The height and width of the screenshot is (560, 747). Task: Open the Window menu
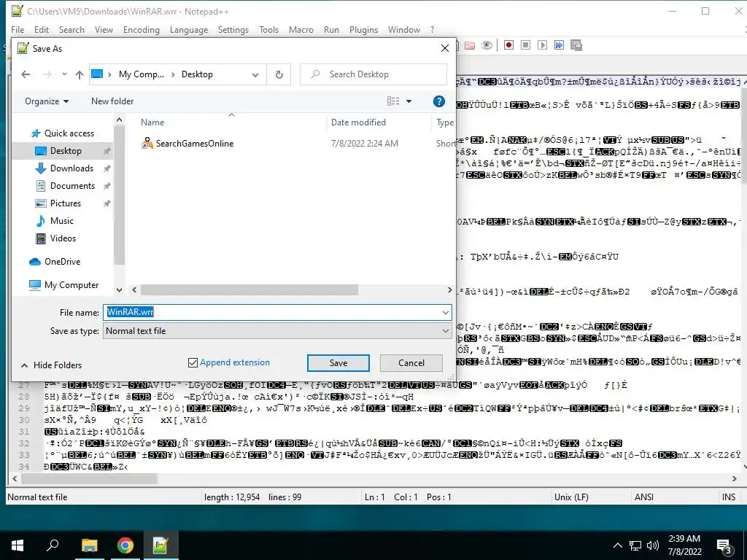(404, 29)
